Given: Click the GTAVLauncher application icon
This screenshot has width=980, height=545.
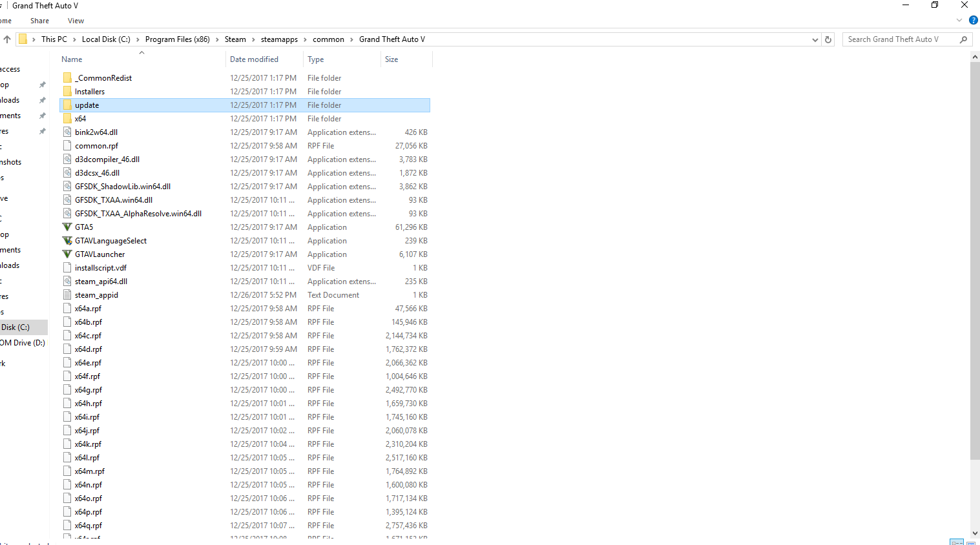Looking at the screenshot, I should click(67, 254).
